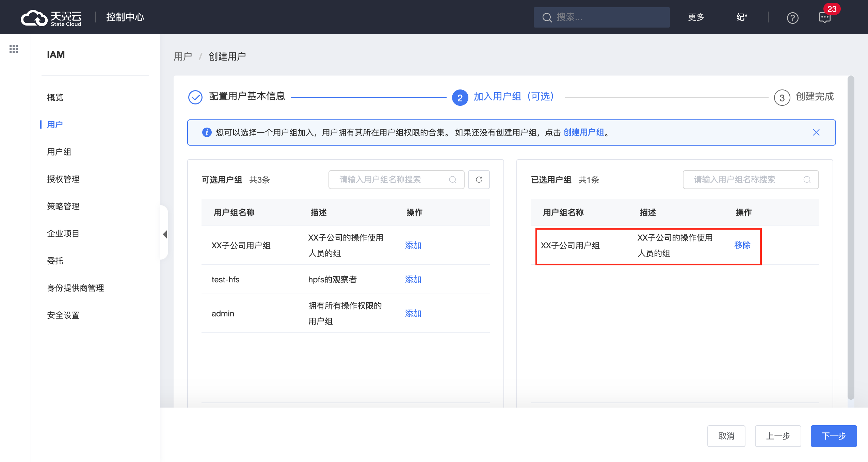Open 身份提供商管理 sidebar item

(76, 288)
